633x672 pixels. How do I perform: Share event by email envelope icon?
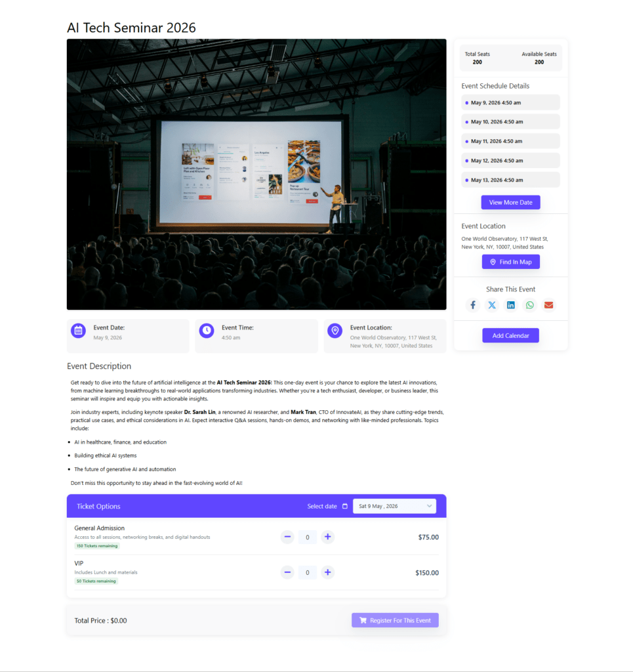tap(548, 305)
